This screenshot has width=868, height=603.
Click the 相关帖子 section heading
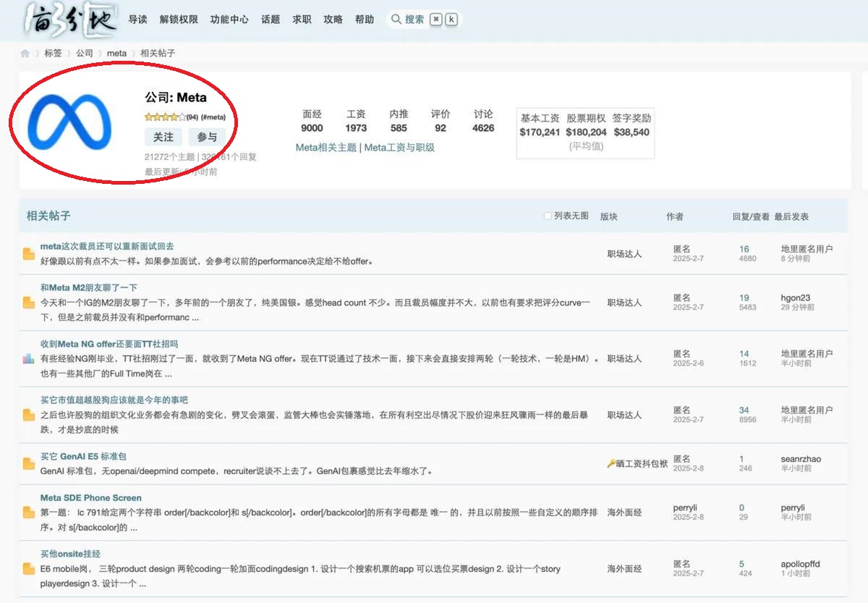click(x=48, y=216)
